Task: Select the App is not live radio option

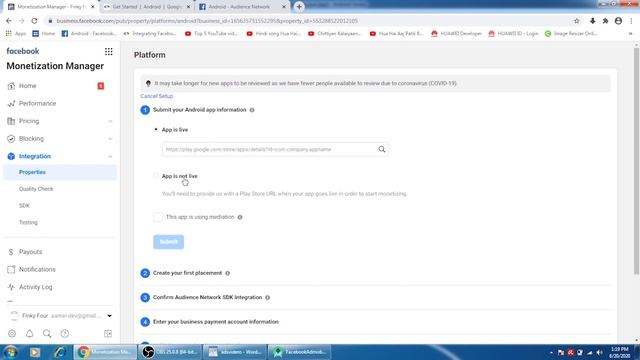Action: [x=156, y=176]
